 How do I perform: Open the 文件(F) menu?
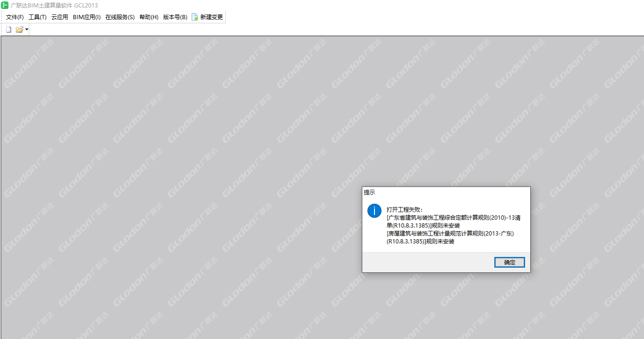[x=15, y=17]
